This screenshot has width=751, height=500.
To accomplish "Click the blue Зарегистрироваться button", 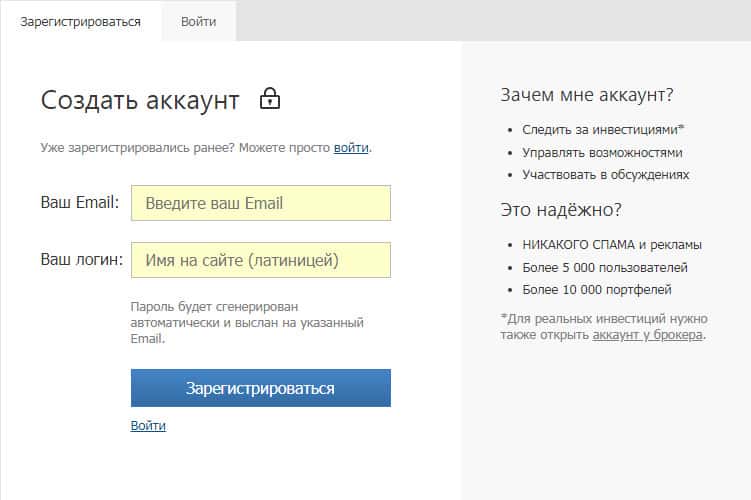I will click(261, 388).
